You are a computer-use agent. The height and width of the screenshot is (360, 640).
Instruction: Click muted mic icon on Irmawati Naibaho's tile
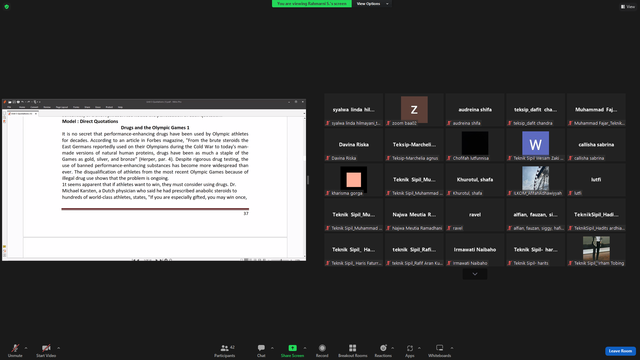click(x=449, y=263)
